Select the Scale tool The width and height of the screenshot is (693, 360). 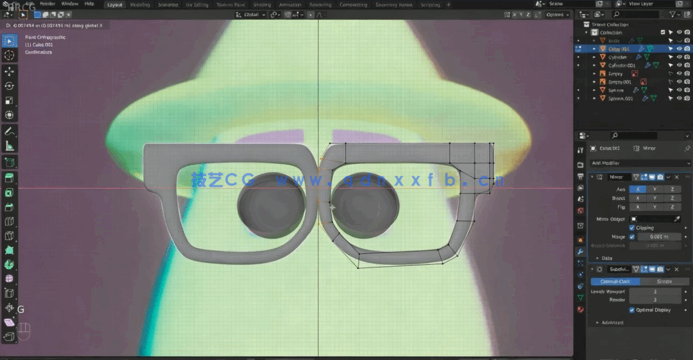(x=9, y=101)
